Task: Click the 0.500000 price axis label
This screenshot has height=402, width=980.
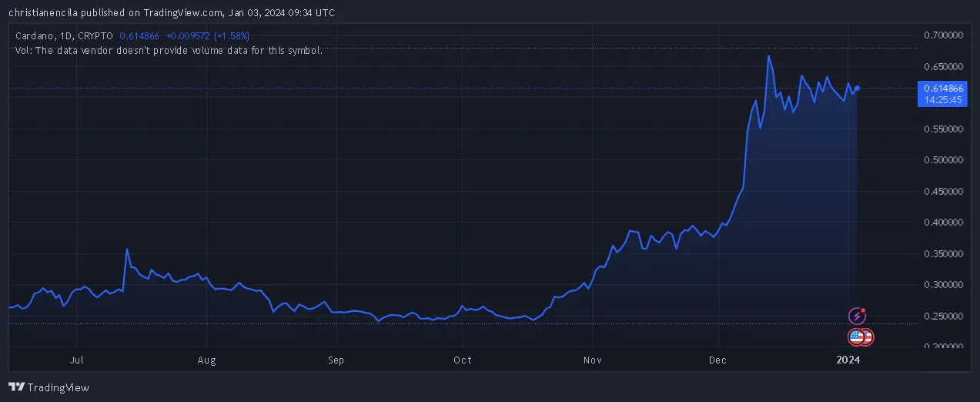Action: (943, 160)
